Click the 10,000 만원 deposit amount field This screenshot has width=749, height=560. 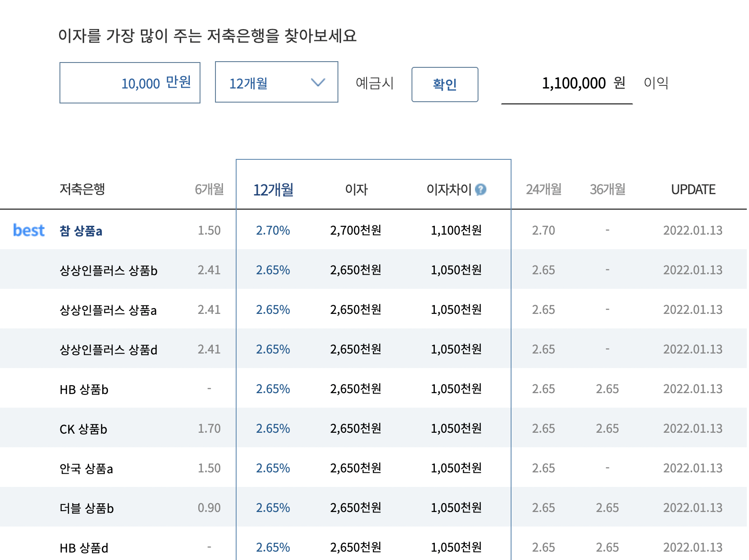coord(130,83)
